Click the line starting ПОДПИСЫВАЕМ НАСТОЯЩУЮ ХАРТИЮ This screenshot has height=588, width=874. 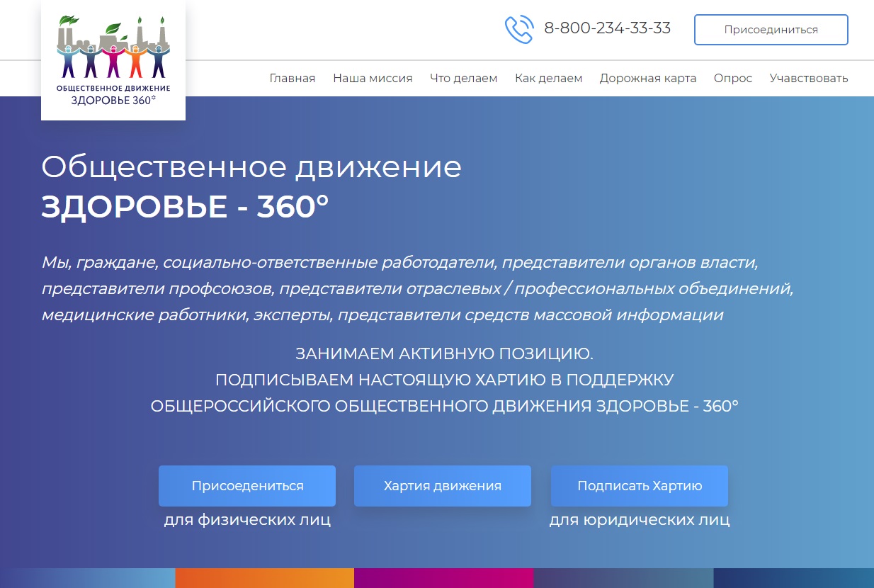tap(444, 380)
